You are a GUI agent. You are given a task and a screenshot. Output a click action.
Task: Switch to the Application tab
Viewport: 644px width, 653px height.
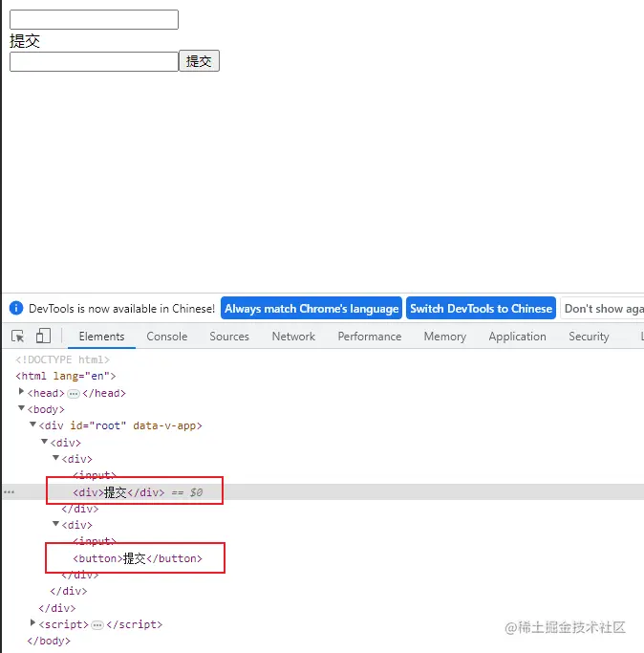518,337
